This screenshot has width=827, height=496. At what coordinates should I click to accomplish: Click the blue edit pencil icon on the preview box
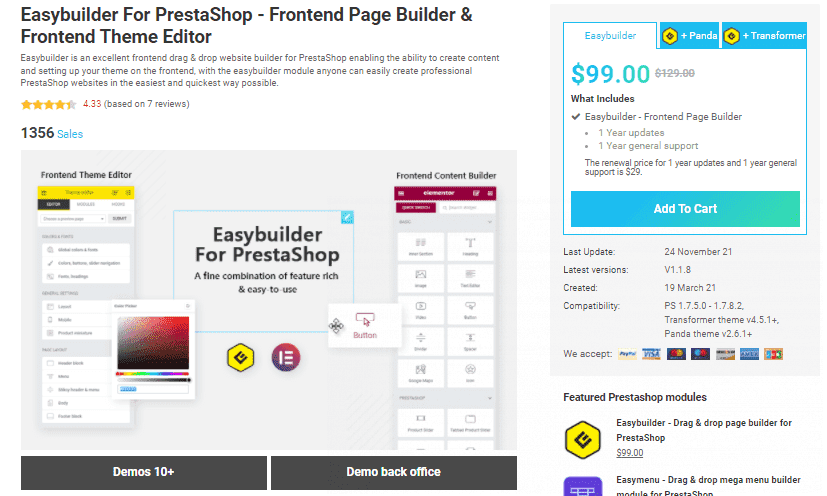coord(347,216)
